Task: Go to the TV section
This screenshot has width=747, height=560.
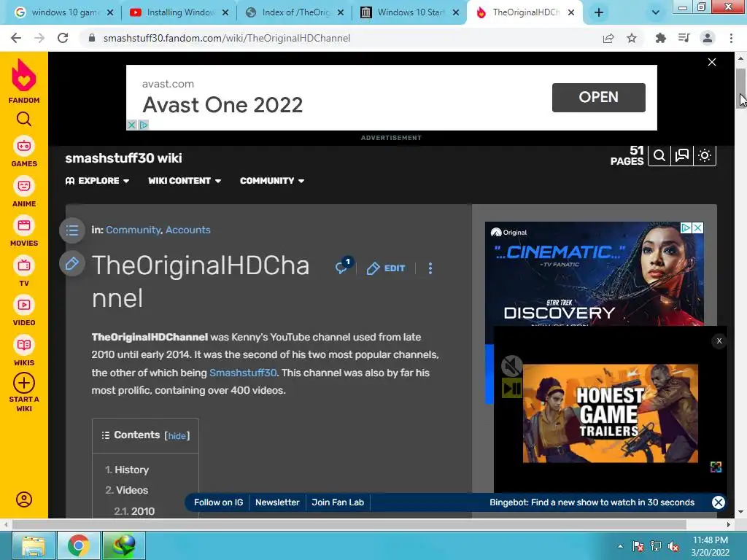Action: [24, 272]
